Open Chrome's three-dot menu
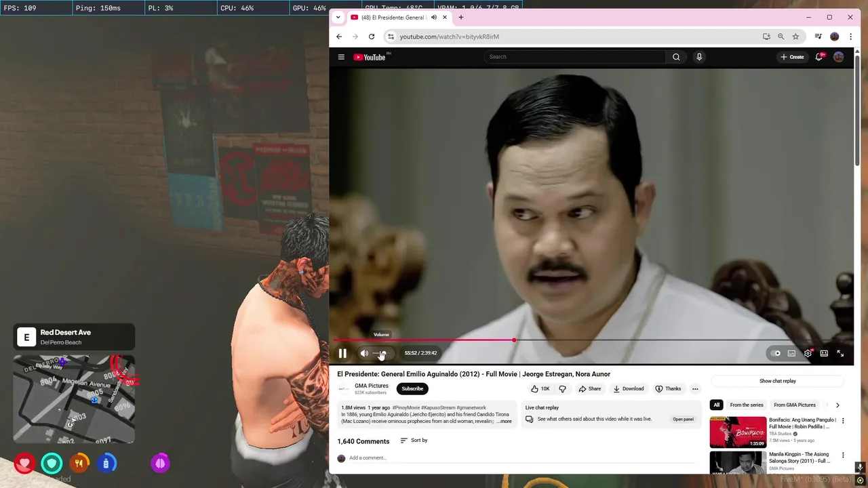 click(x=850, y=37)
